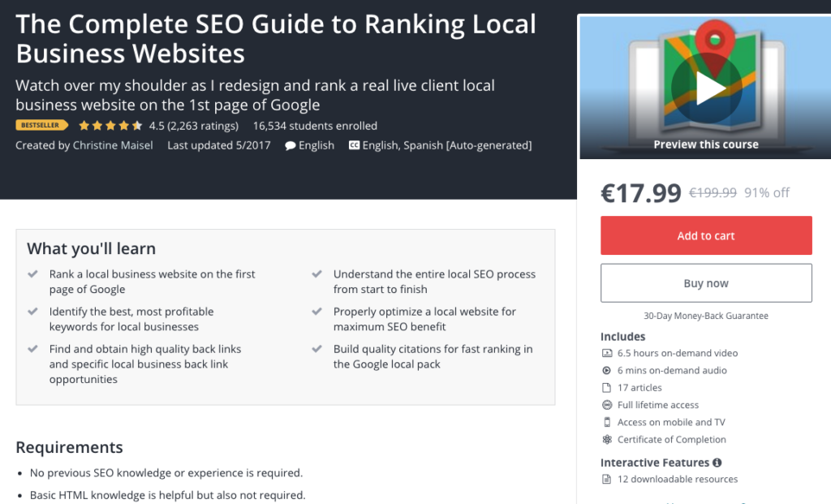Click the certificate of completion icon
Image resolution: width=831 pixels, height=504 pixels.
(x=607, y=439)
